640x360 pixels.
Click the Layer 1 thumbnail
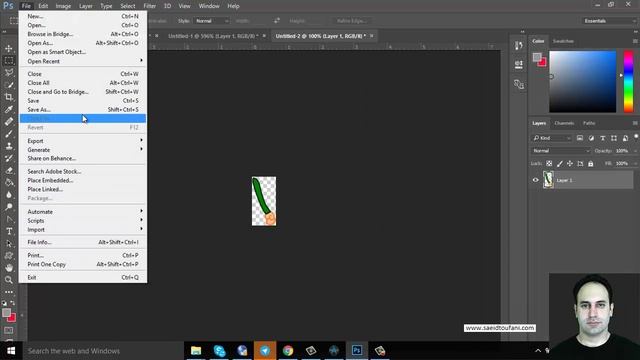548,180
